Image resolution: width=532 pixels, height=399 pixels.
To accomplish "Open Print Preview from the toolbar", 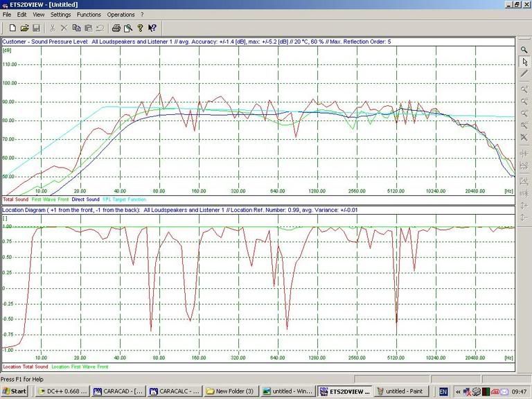I will [x=128, y=28].
